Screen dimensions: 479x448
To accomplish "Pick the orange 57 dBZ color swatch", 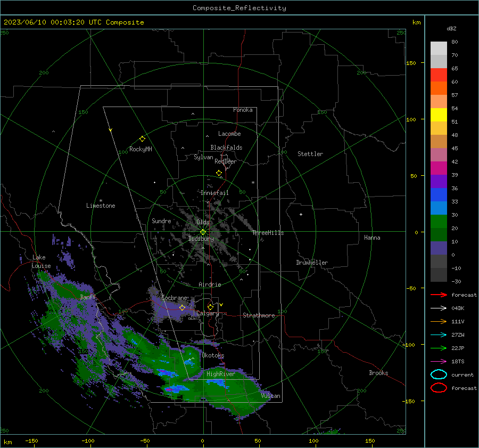I will click(439, 88).
